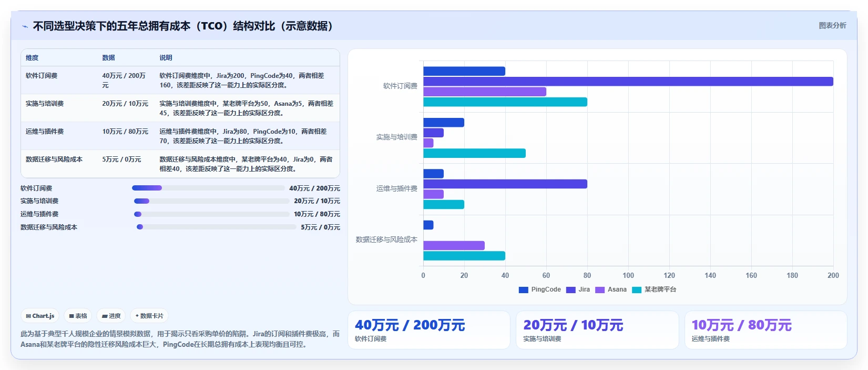Click the 数据迁移与风险成本 label on the chart axis
868x370 pixels.
(x=386, y=239)
